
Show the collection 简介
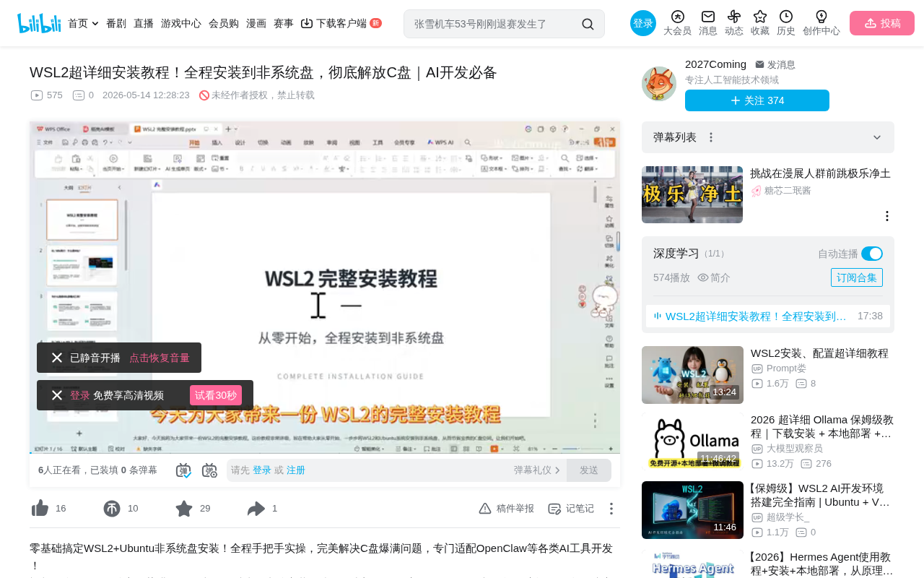tap(714, 277)
